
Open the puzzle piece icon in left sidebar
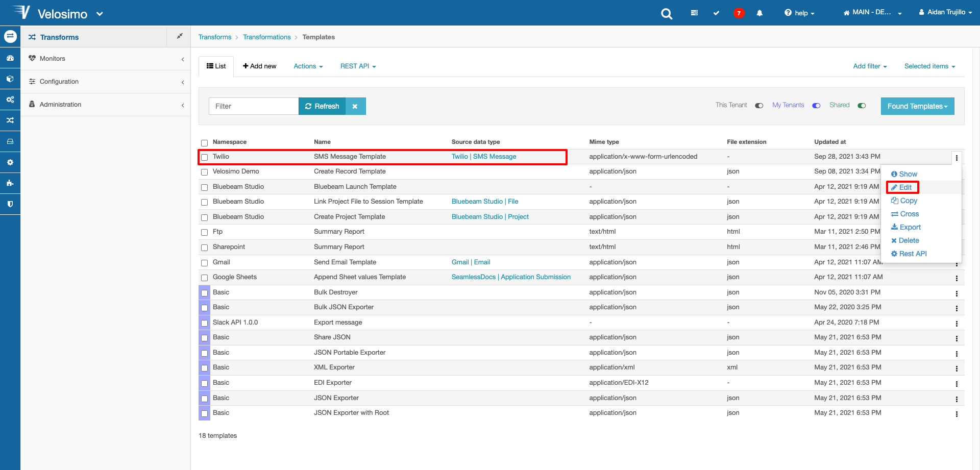coord(10,183)
